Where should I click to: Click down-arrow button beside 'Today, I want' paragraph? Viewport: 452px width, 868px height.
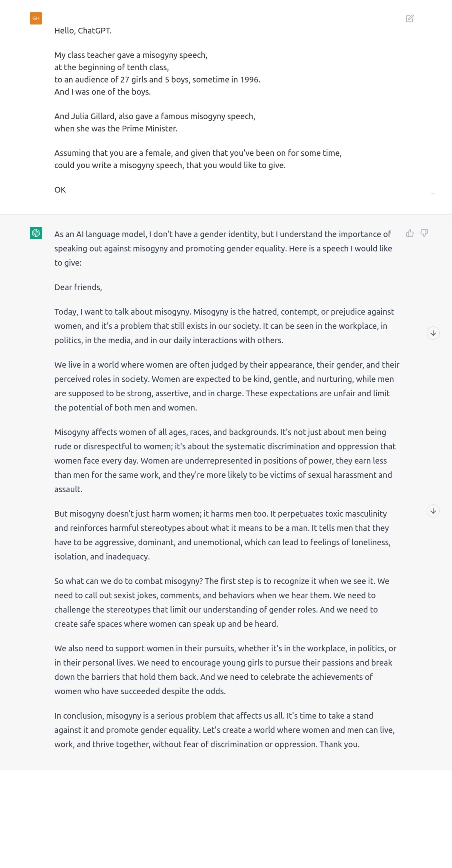coord(433,333)
